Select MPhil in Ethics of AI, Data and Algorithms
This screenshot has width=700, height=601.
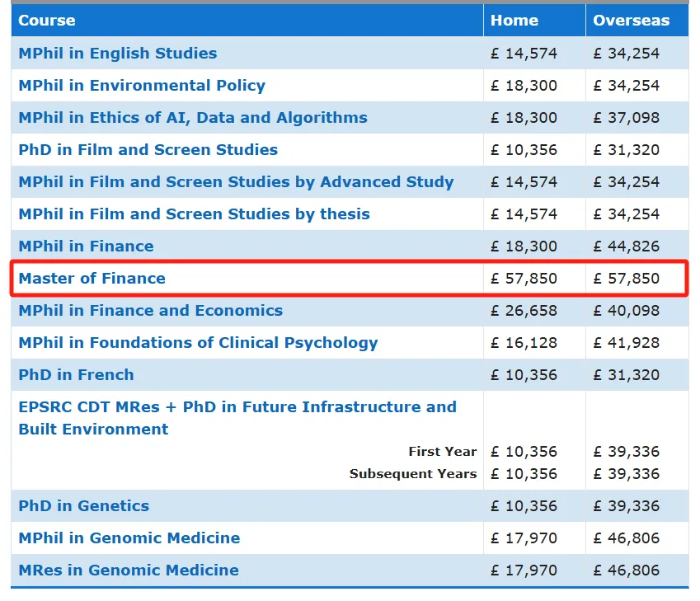tap(193, 118)
